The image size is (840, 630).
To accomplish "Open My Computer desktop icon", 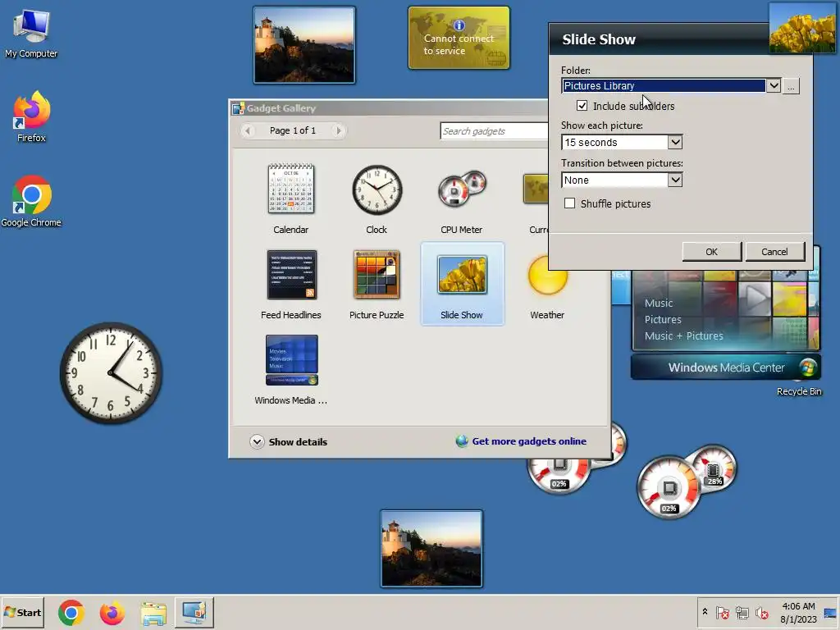I will (31, 33).
